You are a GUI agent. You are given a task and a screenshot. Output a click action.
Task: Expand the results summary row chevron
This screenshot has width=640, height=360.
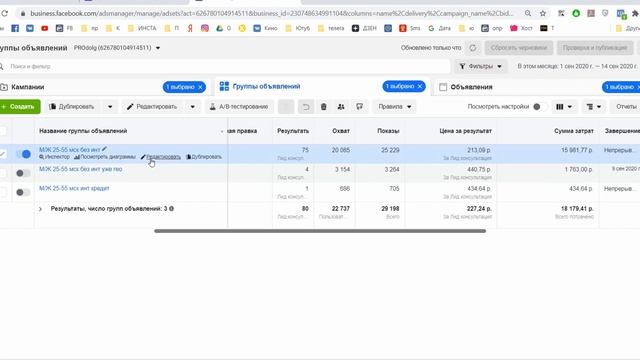coord(40,209)
